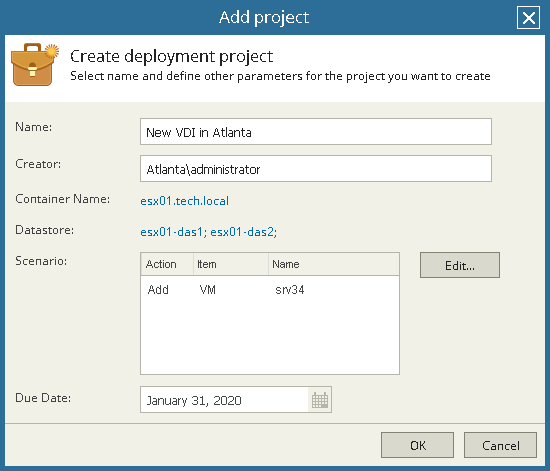Open the esx01.tech.local container link
The height and width of the screenshot is (471, 550).
coord(185,201)
